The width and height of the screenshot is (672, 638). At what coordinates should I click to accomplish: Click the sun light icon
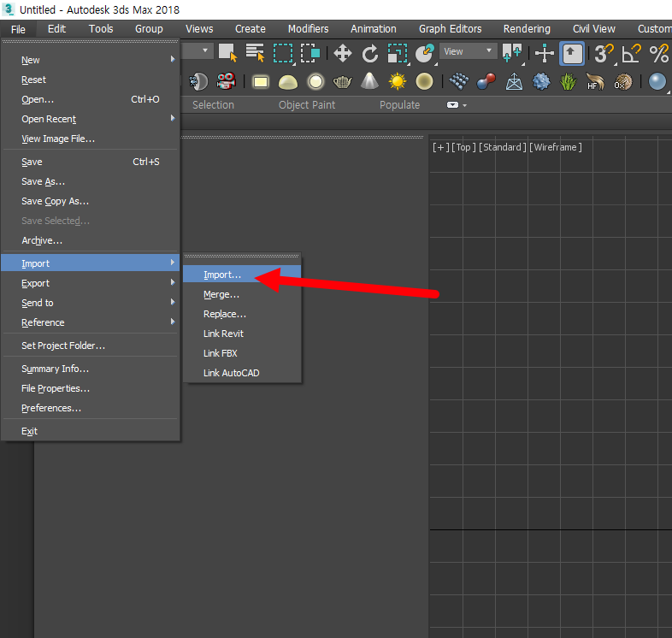pyautogui.click(x=397, y=81)
